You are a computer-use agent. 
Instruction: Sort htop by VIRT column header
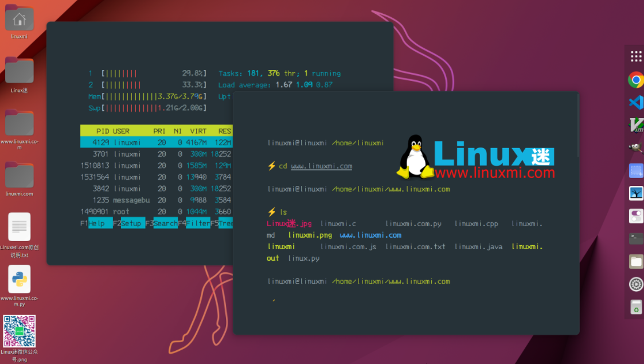click(198, 131)
